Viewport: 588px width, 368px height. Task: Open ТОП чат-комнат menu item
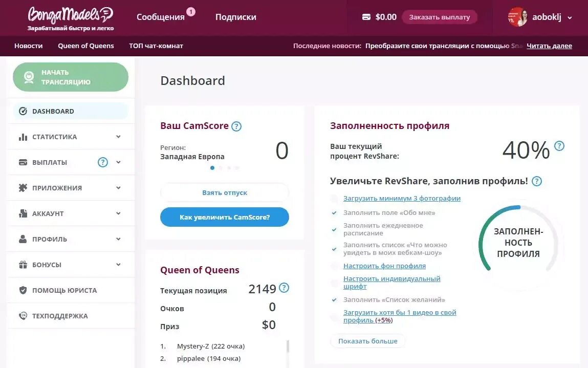tap(156, 46)
